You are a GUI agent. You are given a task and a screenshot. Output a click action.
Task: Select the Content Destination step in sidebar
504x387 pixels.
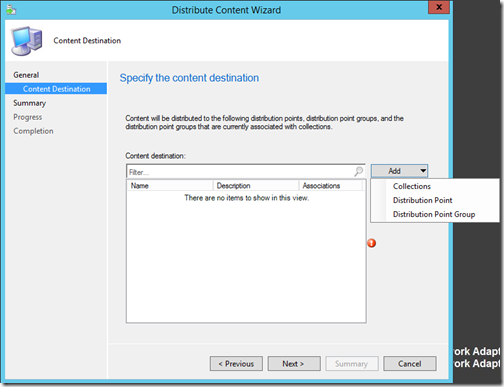click(x=56, y=89)
